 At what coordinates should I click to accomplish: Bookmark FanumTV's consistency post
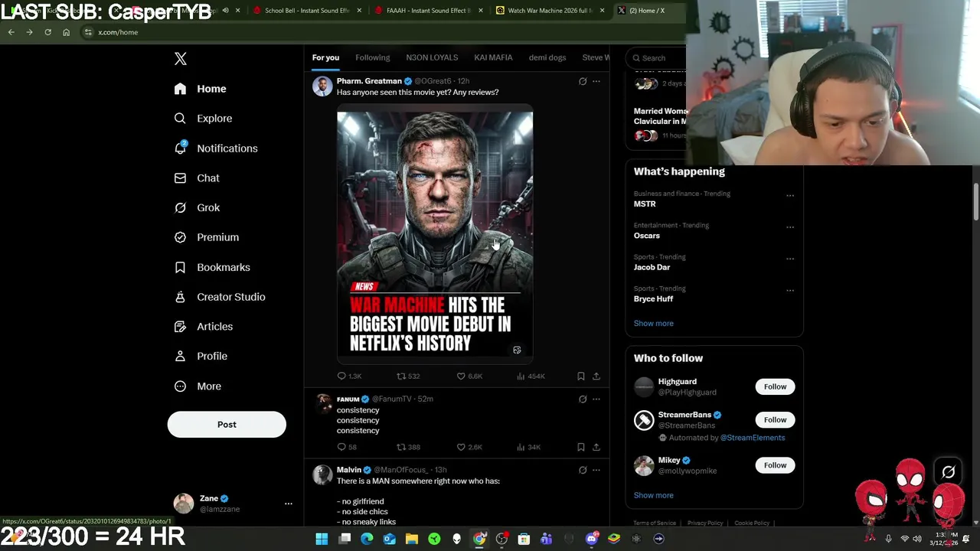point(581,447)
